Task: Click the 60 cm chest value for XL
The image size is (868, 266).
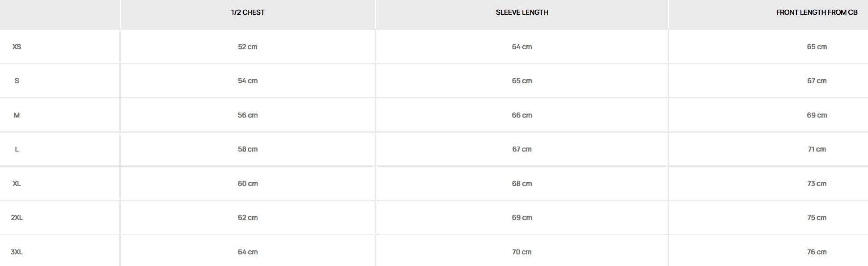Action: pos(248,184)
